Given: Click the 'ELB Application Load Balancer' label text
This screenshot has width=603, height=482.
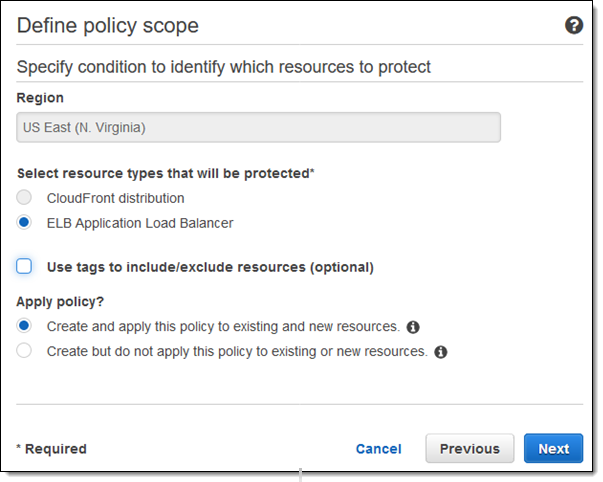Looking at the screenshot, I should click(140, 223).
